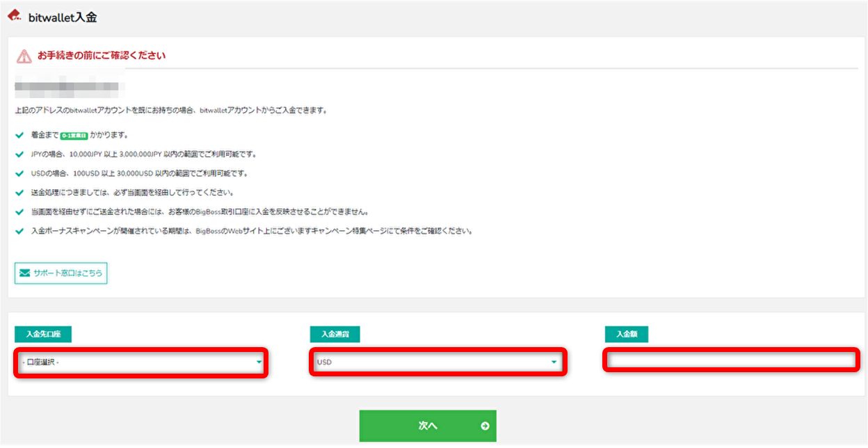
Task: Click the checkmark beside 入金ボーナスキャンペーン line
Action: [19, 231]
